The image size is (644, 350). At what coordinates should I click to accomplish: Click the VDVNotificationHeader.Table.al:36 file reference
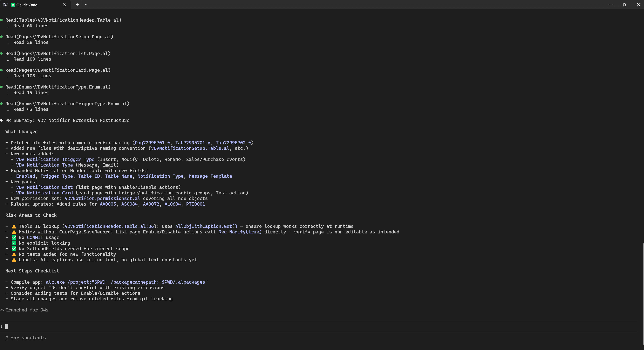109,226
